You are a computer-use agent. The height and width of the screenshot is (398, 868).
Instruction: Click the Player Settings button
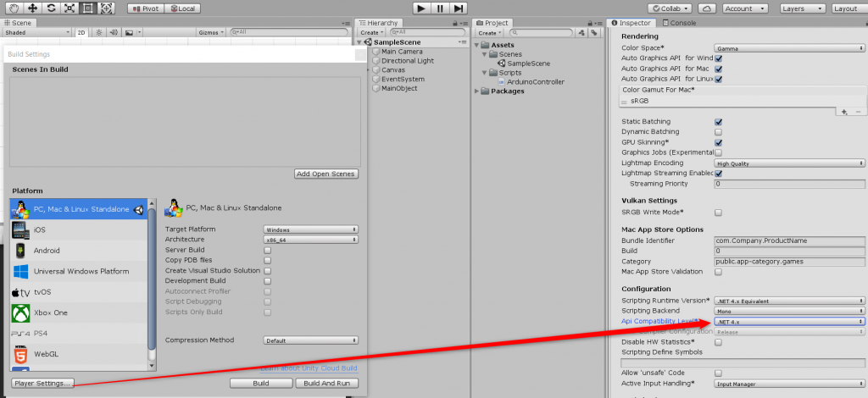[x=42, y=383]
